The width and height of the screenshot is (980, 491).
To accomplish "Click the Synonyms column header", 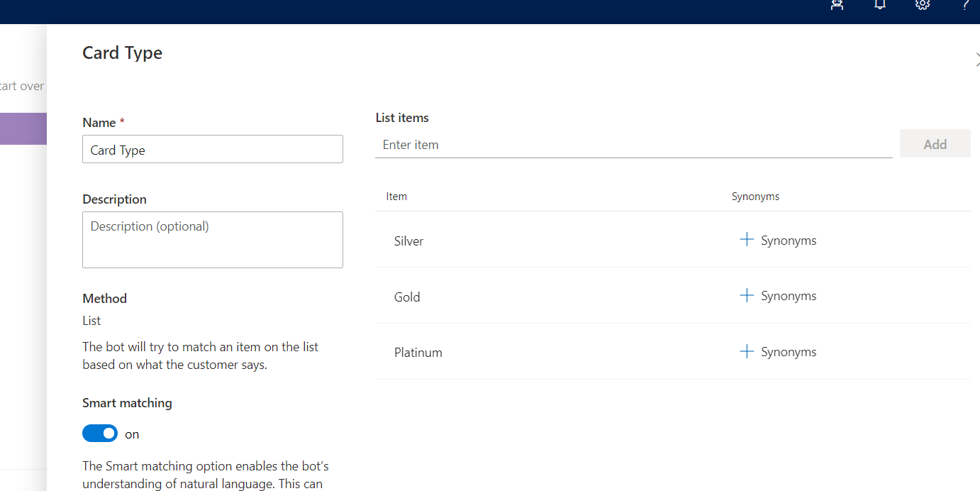I will click(755, 196).
